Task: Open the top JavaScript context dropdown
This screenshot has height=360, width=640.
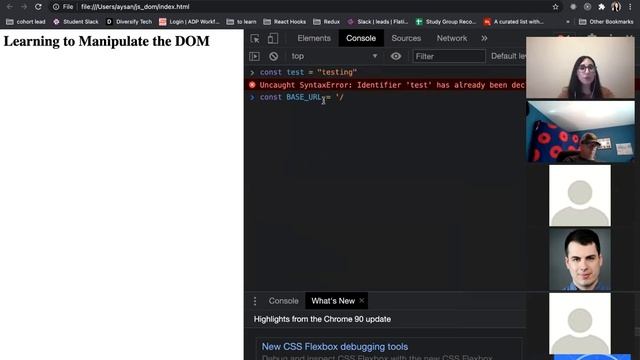Action: click(x=334, y=56)
